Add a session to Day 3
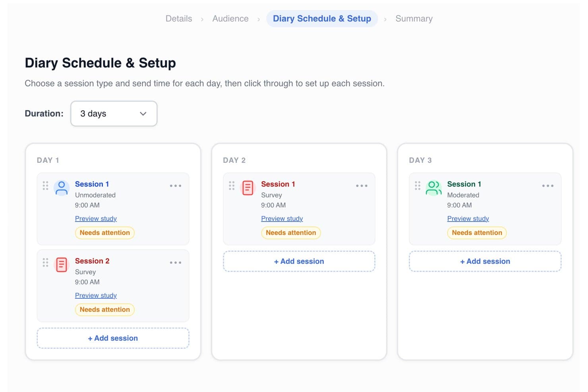 pyautogui.click(x=485, y=261)
